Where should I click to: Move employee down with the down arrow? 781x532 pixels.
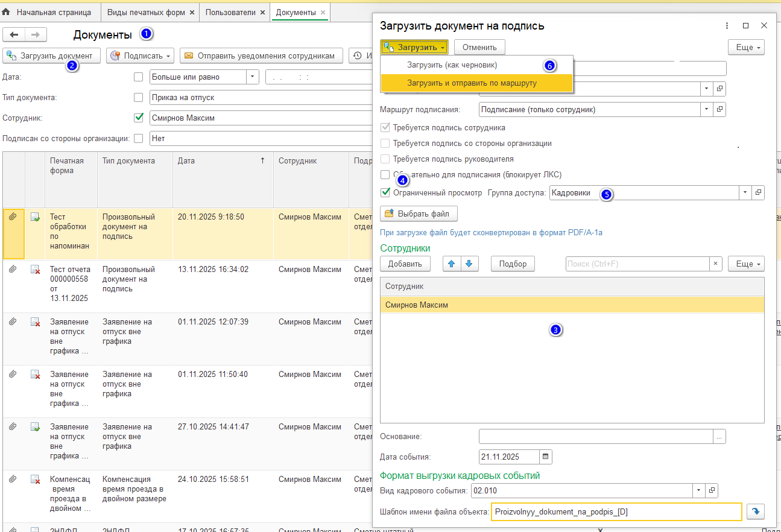click(x=470, y=264)
